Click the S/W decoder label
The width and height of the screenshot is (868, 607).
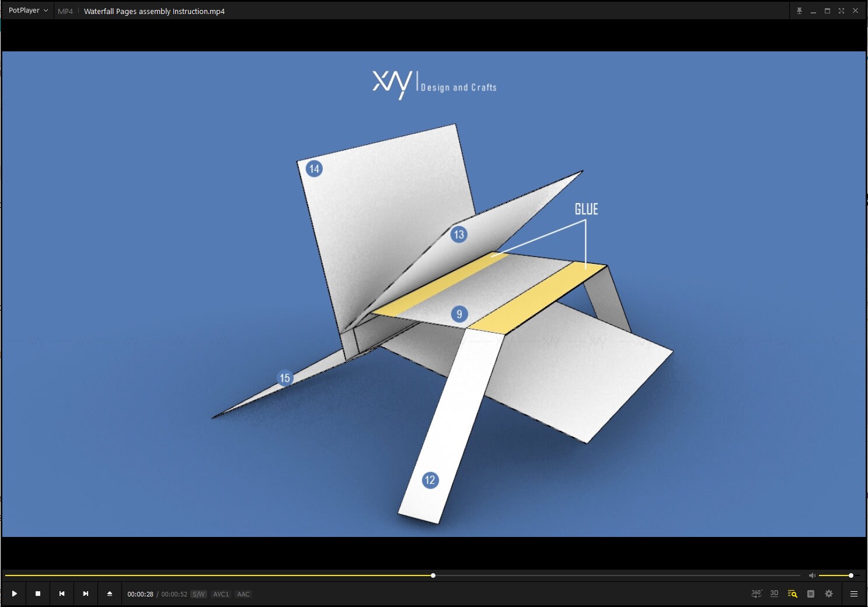(199, 594)
